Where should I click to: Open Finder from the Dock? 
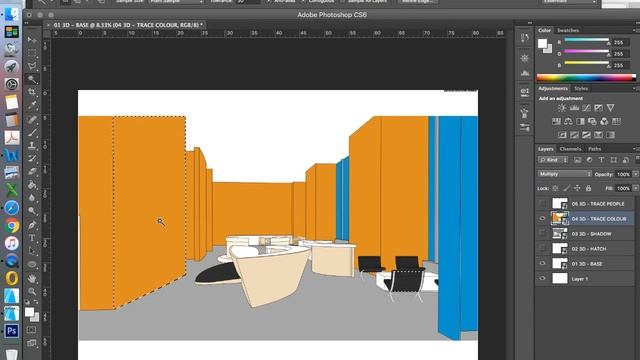(x=11, y=13)
